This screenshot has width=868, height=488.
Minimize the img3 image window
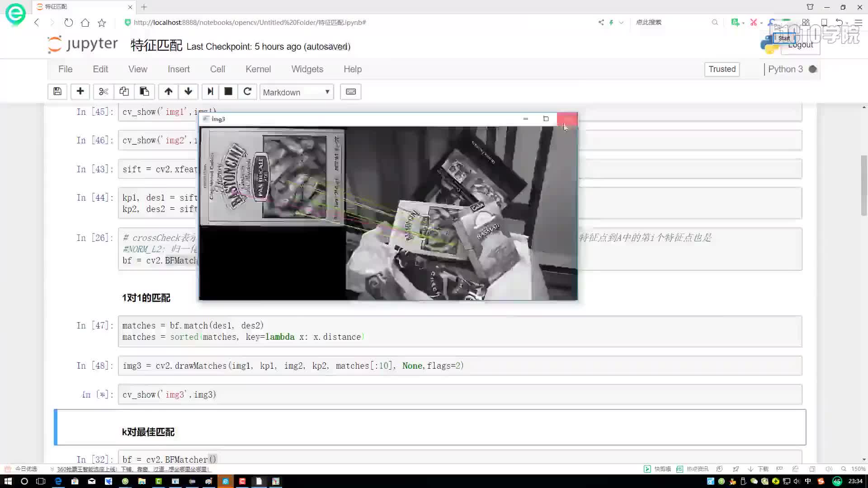click(x=525, y=119)
